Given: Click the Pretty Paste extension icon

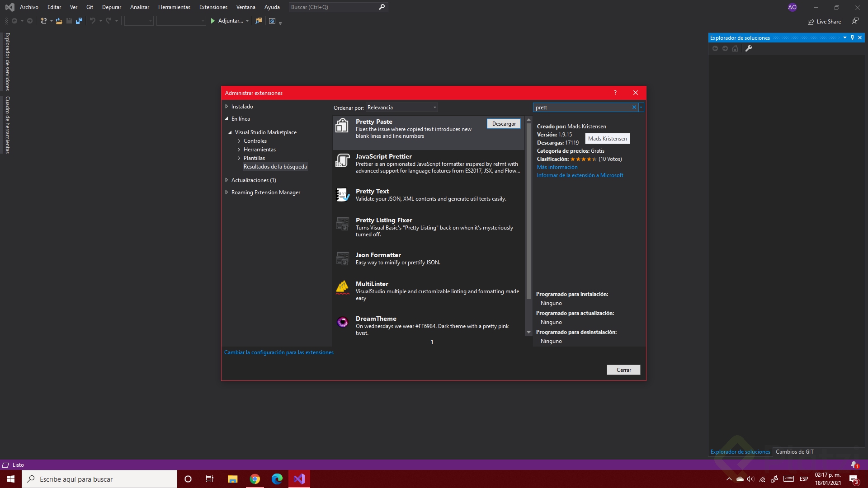Looking at the screenshot, I should pos(342,125).
